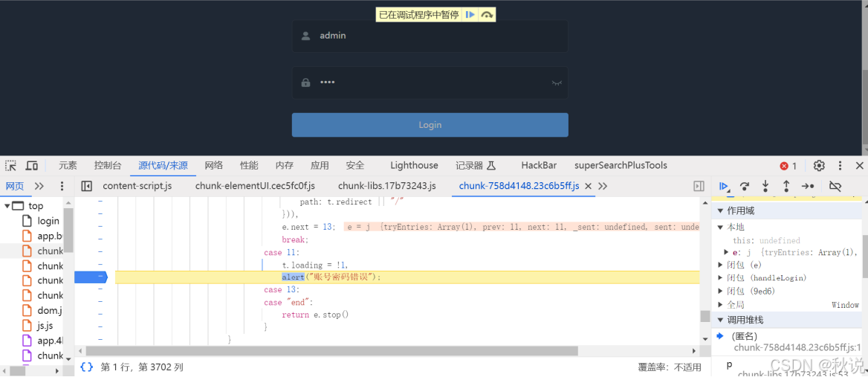Switch to chunk-elementUI.cec5fc0f.js tab
This screenshot has width=868, height=380.
point(255,186)
